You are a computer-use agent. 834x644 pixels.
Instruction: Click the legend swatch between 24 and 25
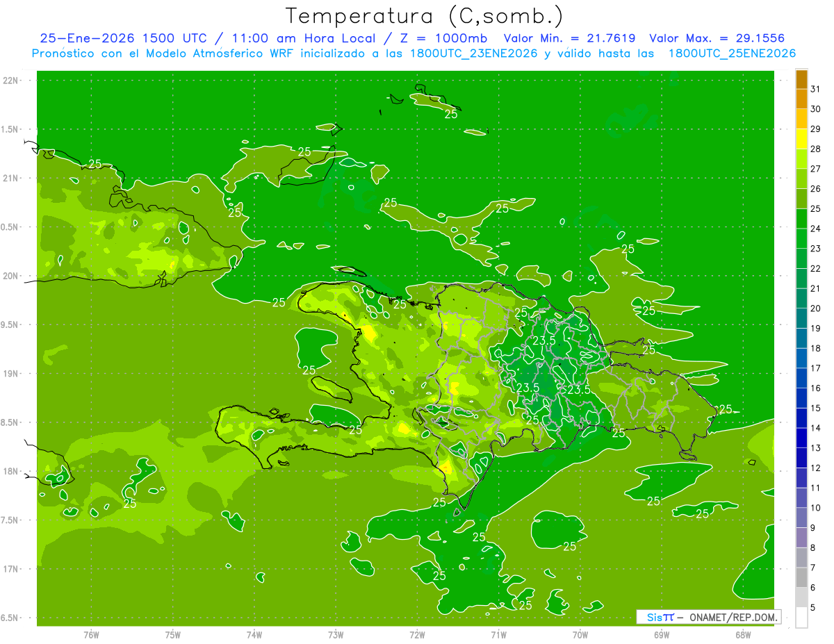801,218
